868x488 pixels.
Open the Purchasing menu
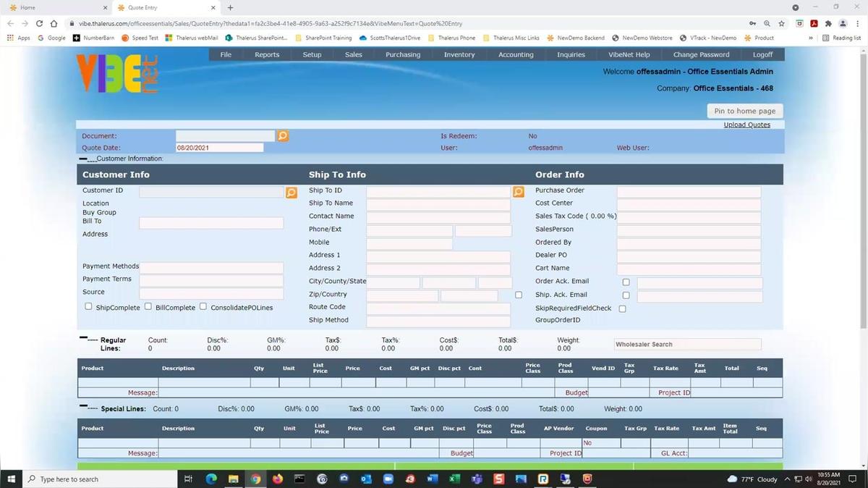click(403, 54)
